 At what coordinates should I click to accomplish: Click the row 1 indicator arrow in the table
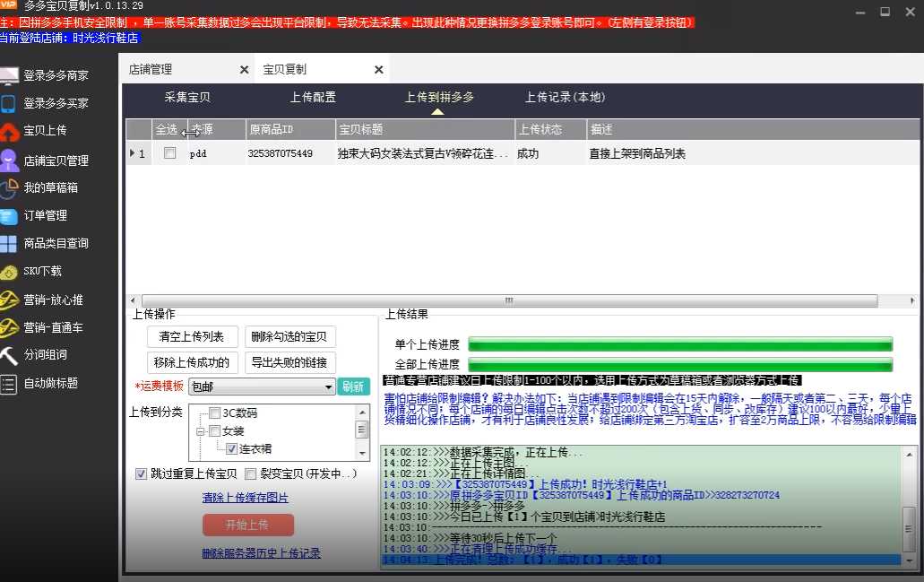pos(133,153)
